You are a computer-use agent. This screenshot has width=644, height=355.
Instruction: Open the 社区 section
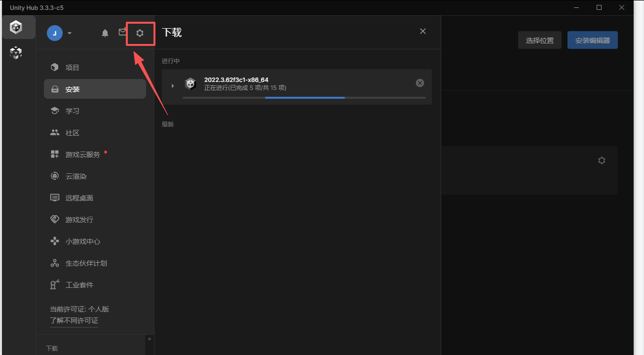tap(95, 133)
